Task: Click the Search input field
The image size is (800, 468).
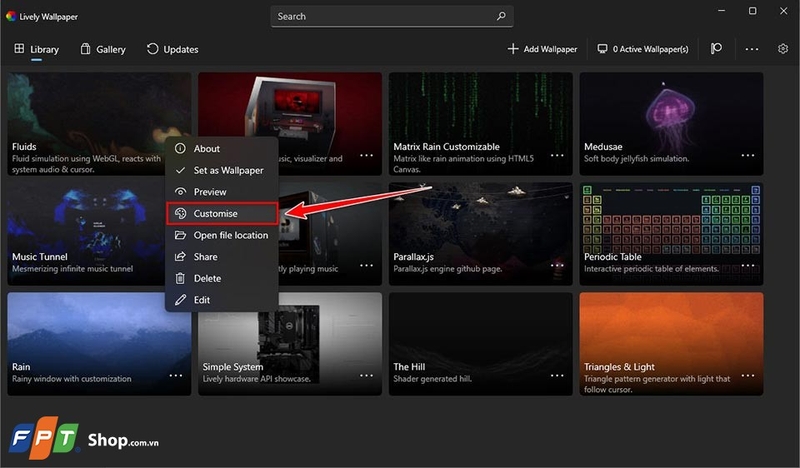Action: [x=392, y=16]
